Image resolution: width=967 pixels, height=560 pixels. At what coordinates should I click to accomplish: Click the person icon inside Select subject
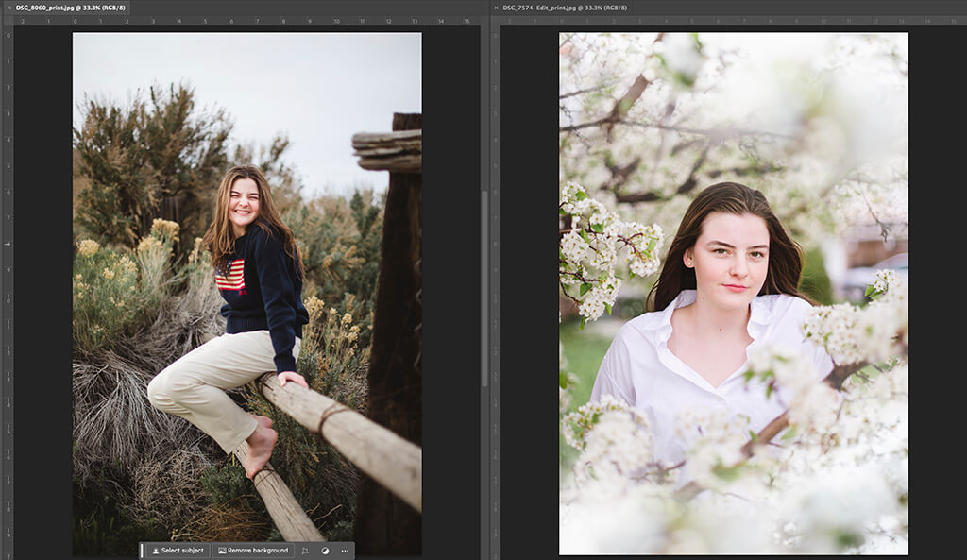[x=156, y=550]
